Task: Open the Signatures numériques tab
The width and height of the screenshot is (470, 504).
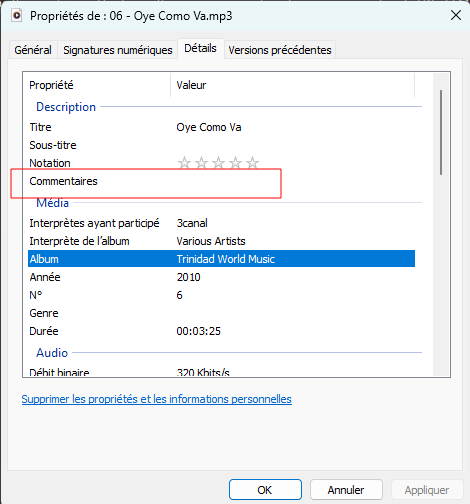Action: pos(118,50)
